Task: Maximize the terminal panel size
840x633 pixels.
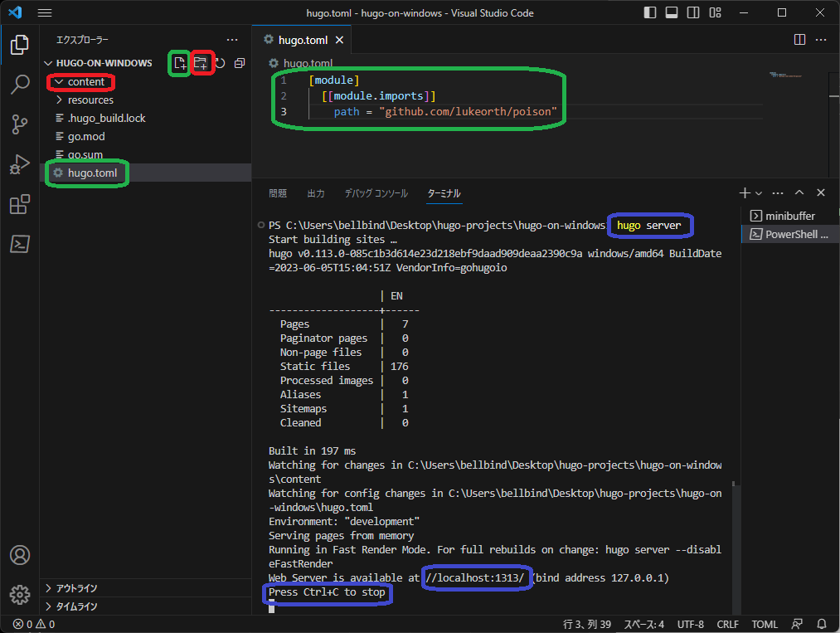Action: pyautogui.click(x=799, y=193)
